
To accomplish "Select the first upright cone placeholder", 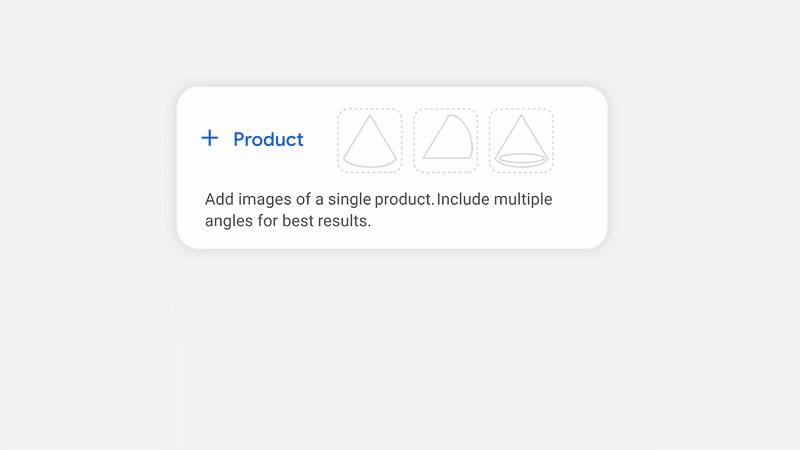I will point(370,140).
